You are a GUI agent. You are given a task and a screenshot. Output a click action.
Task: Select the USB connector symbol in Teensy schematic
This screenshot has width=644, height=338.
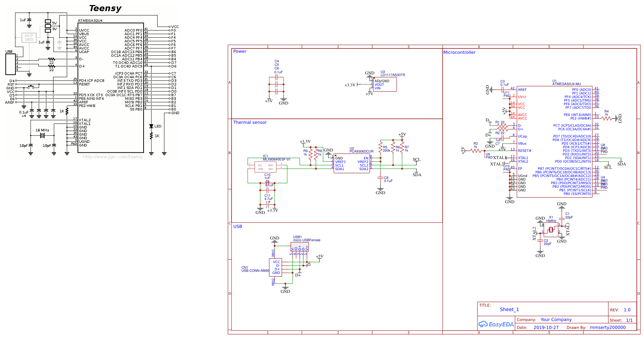coord(10,64)
